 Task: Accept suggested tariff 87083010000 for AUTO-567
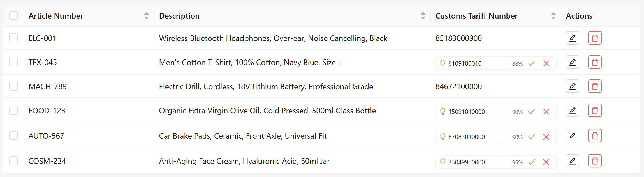click(x=531, y=137)
